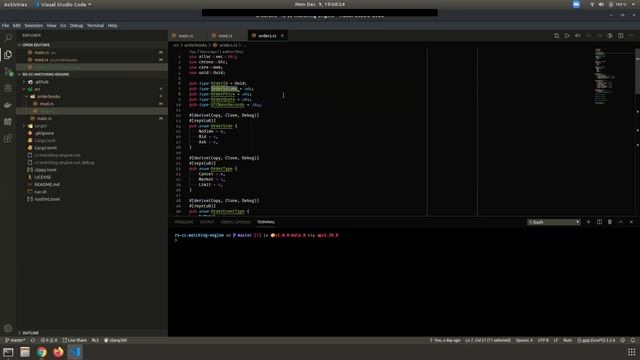This screenshot has width=640, height=360.
Task: Click the Rust language mode in status bar
Action: pyautogui.click(x=567, y=340)
